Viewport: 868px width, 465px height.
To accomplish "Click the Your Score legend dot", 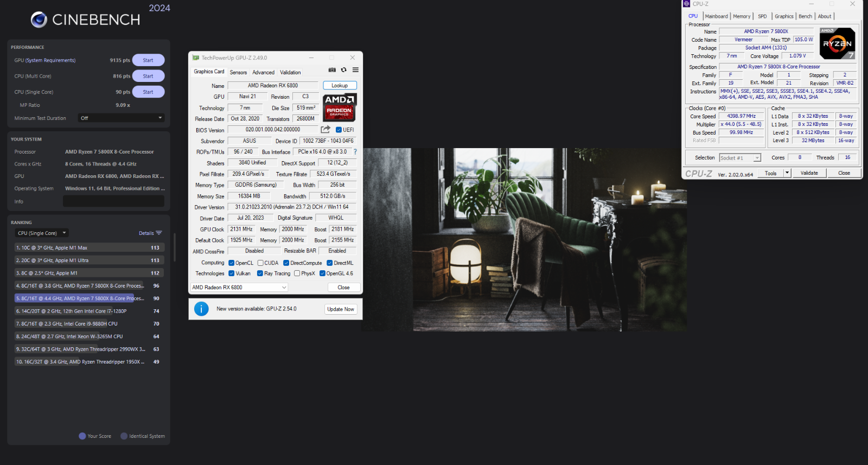I will click(x=82, y=436).
